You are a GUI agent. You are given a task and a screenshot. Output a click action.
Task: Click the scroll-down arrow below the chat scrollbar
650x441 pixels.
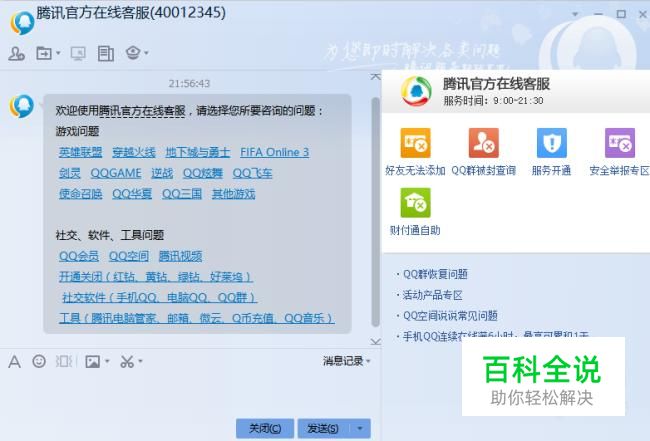click(376, 342)
